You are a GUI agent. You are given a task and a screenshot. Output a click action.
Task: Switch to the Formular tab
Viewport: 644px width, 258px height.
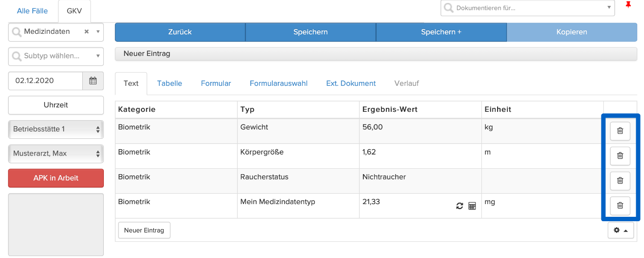click(x=216, y=83)
